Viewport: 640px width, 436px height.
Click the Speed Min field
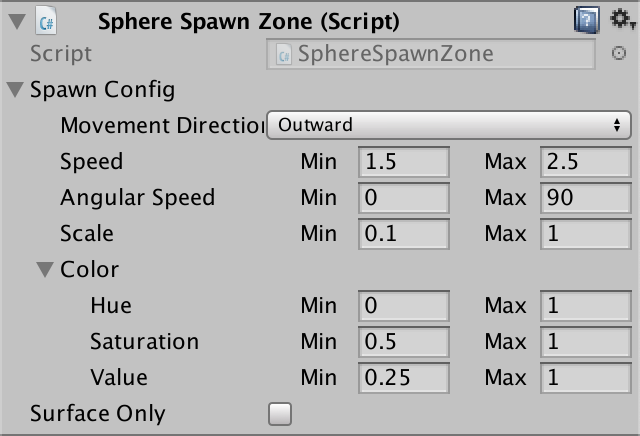tap(404, 162)
